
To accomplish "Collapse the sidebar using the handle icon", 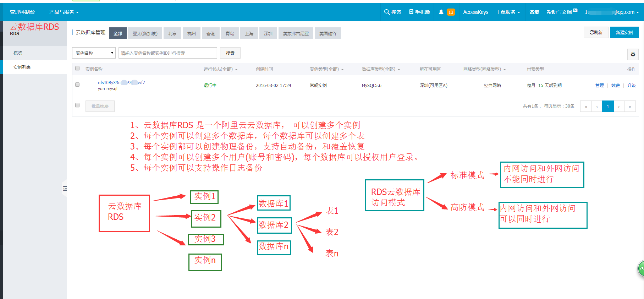I will coord(65,188).
